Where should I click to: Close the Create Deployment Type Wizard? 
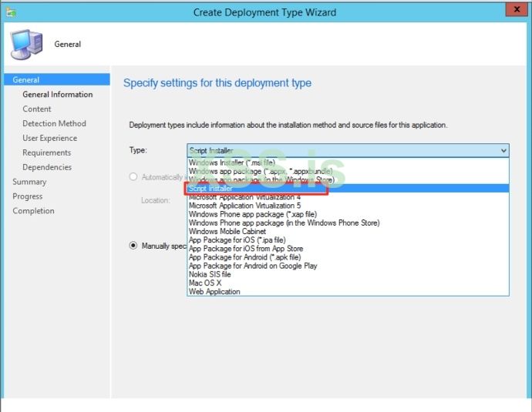[x=516, y=9]
